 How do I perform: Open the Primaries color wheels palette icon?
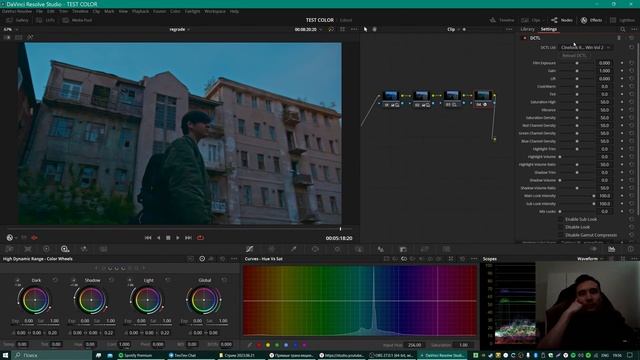pos(46,249)
